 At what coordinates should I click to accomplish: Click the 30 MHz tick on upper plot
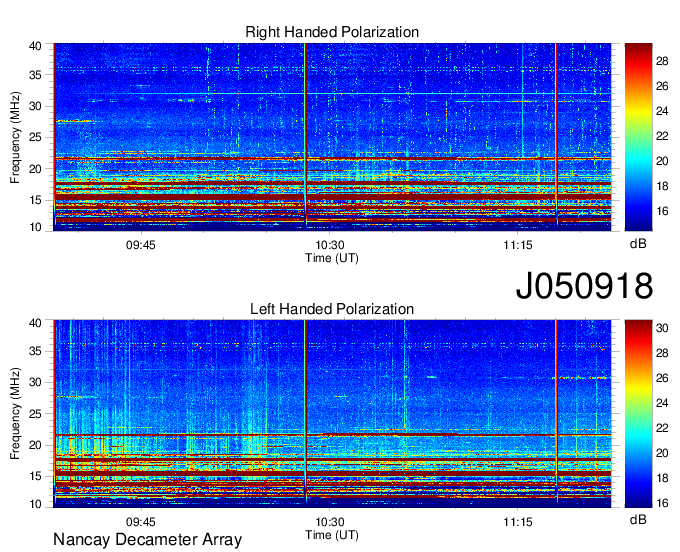coord(35,106)
